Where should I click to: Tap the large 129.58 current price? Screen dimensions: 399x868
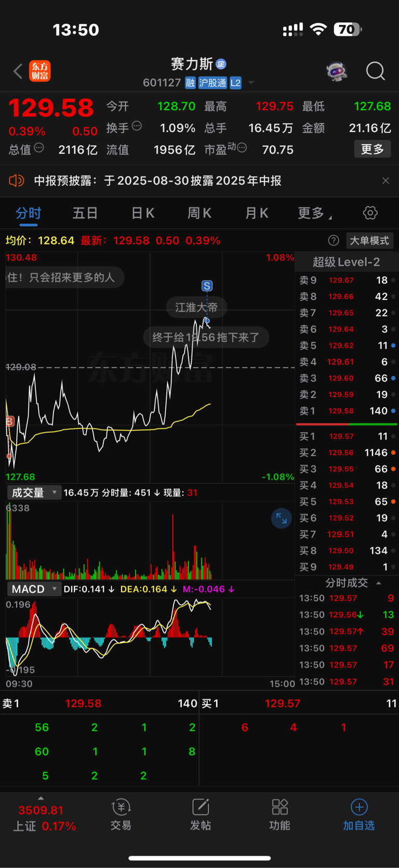pos(51,108)
